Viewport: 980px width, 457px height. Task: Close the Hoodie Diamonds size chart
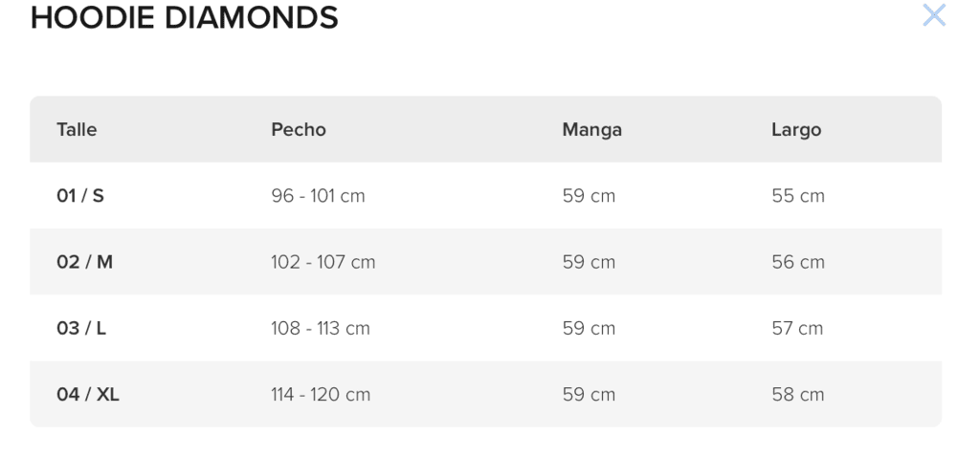(x=934, y=15)
